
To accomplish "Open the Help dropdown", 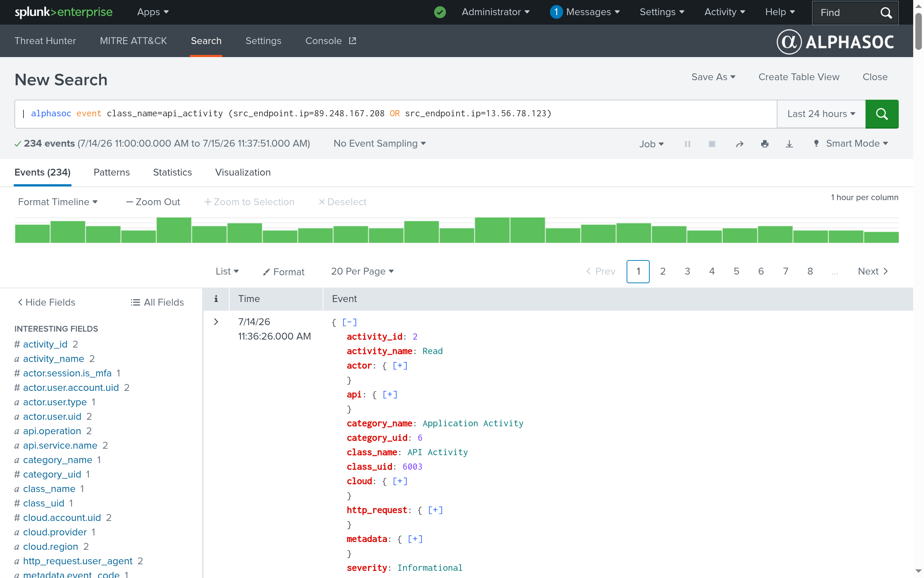I will [x=780, y=12].
